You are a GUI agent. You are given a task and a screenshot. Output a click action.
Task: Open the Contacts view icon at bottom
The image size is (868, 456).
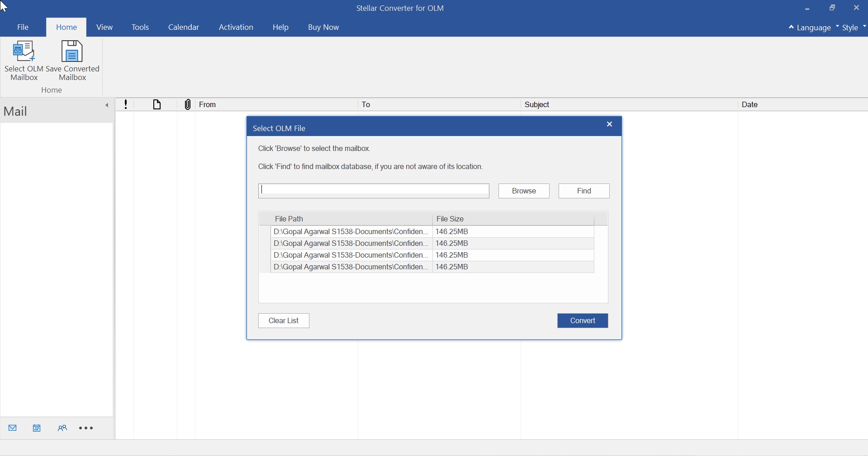tap(62, 428)
